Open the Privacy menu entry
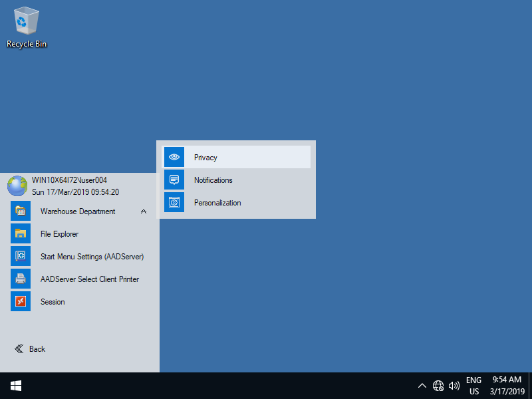532x399 pixels. [x=206, y=158]
